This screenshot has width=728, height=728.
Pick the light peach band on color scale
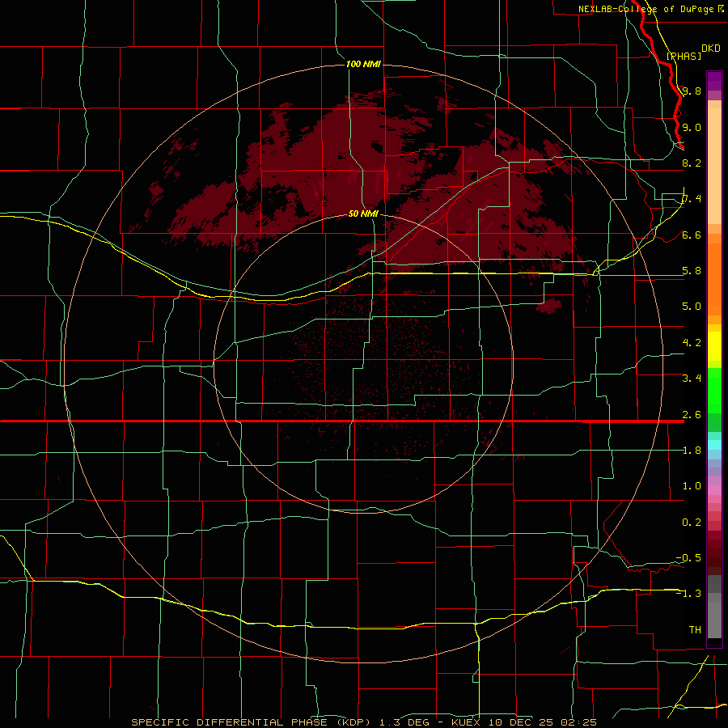(x=714, y=166)
